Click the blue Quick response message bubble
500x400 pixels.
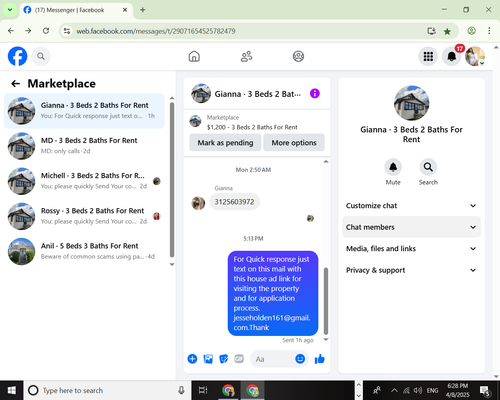tap(273, 293)
